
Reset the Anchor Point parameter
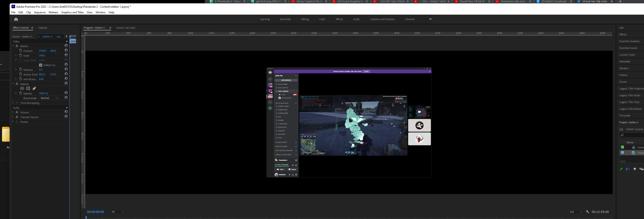[x=66, y=74]
